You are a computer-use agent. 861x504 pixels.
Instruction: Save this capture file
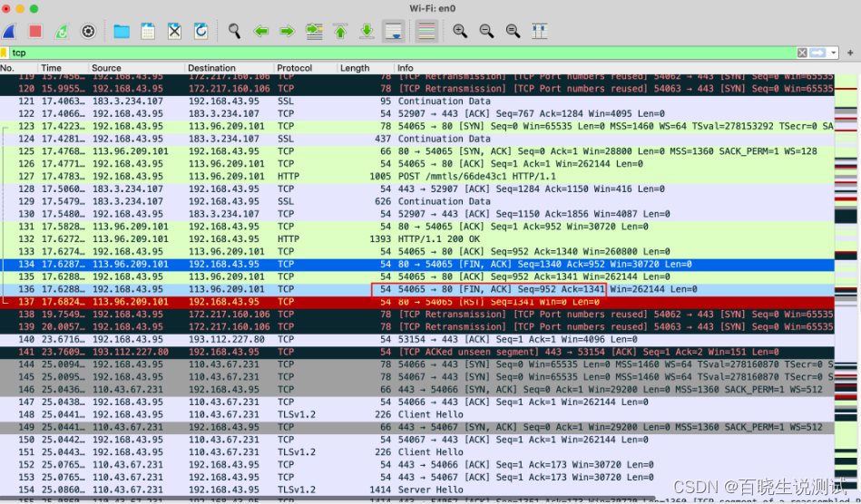tap(148, 31)
